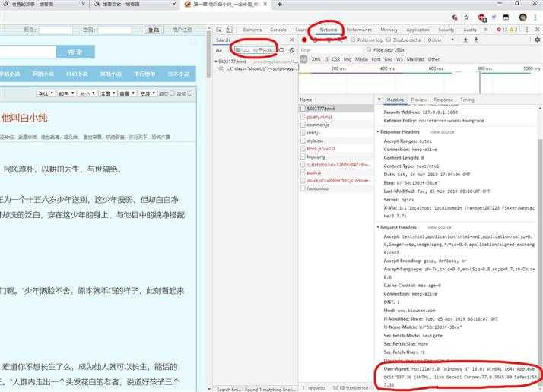Open the Online throttling dropdown

(x=440, y=40)
